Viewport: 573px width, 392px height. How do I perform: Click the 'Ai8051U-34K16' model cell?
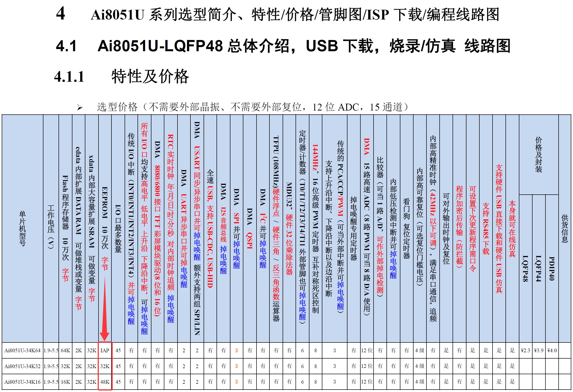22,382
